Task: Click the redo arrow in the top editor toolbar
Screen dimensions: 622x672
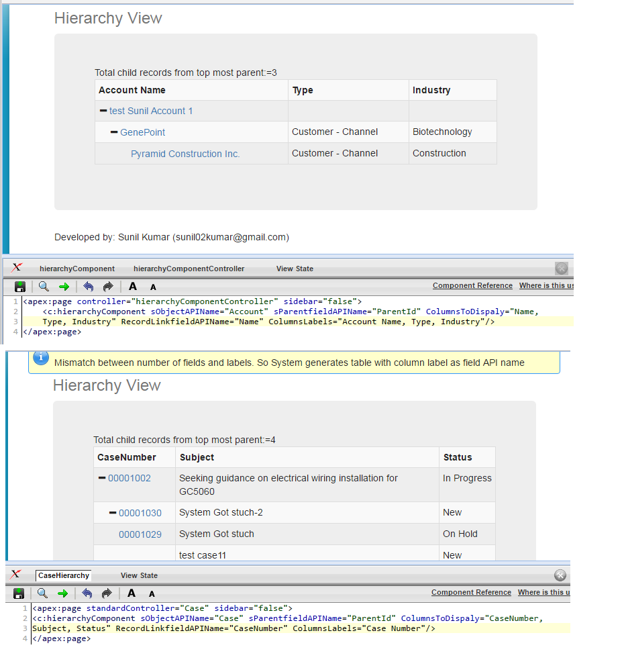Action: 107,286
